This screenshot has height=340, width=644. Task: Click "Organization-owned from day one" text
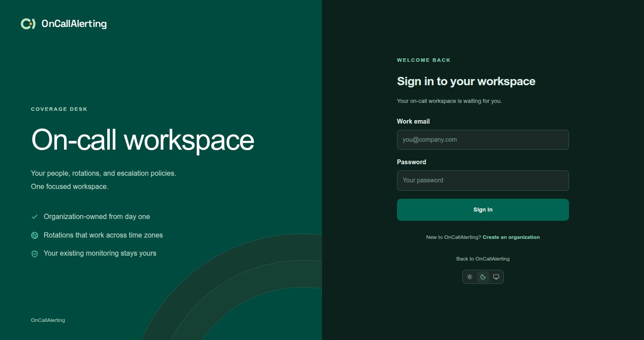97,217
